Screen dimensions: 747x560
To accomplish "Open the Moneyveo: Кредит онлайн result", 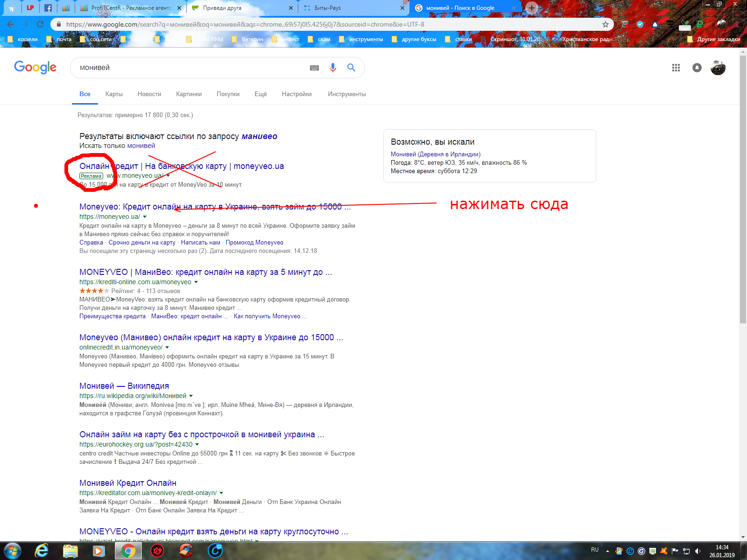I will [x=215, y=207].
